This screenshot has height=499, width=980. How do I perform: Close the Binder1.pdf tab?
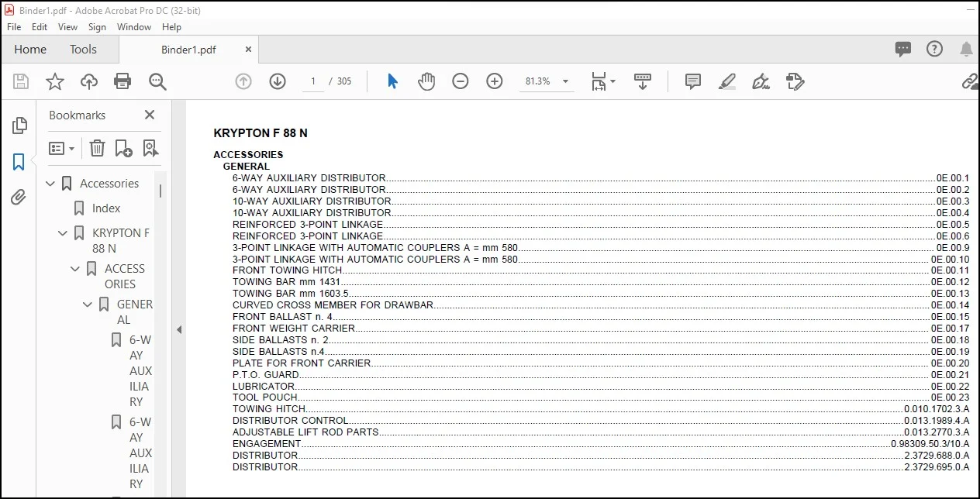[x=248, y=49]
